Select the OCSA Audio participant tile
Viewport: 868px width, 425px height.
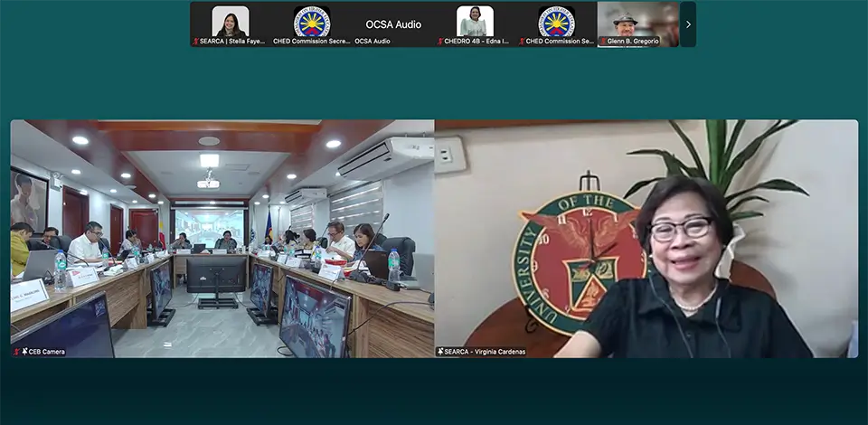point(392,22)
